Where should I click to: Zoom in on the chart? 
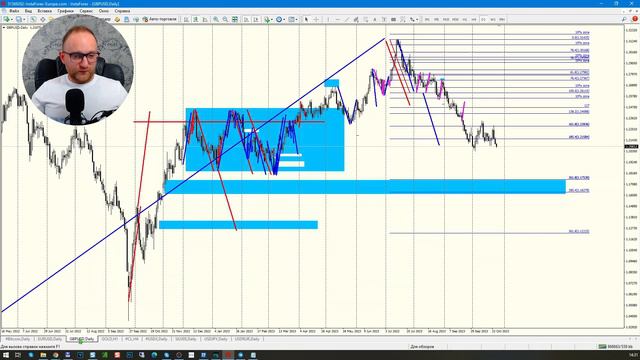tap(216, 19)
